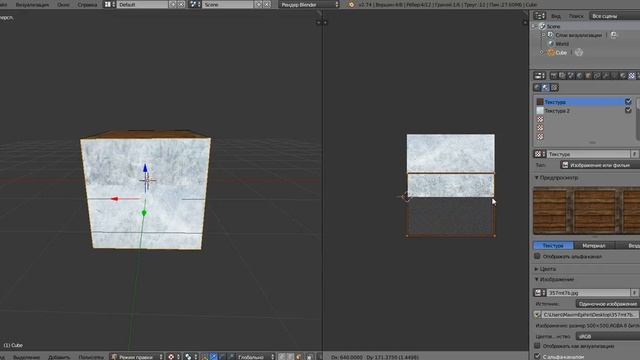
Task: Select the Текстура 2 slot in list
Action: [580, 111]
